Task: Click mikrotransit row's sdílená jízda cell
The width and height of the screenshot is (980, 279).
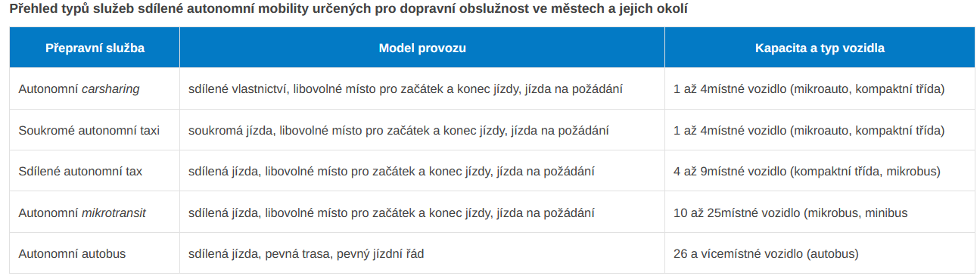Action: tap(422, 213)
